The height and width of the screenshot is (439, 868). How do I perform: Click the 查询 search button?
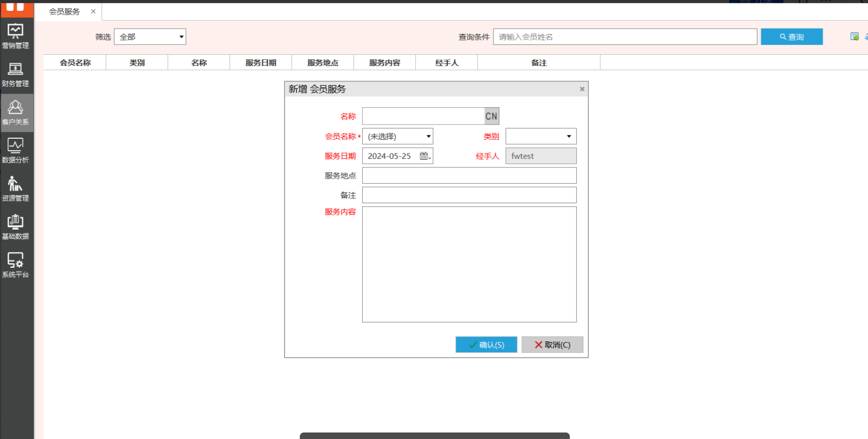pos(792,37)
